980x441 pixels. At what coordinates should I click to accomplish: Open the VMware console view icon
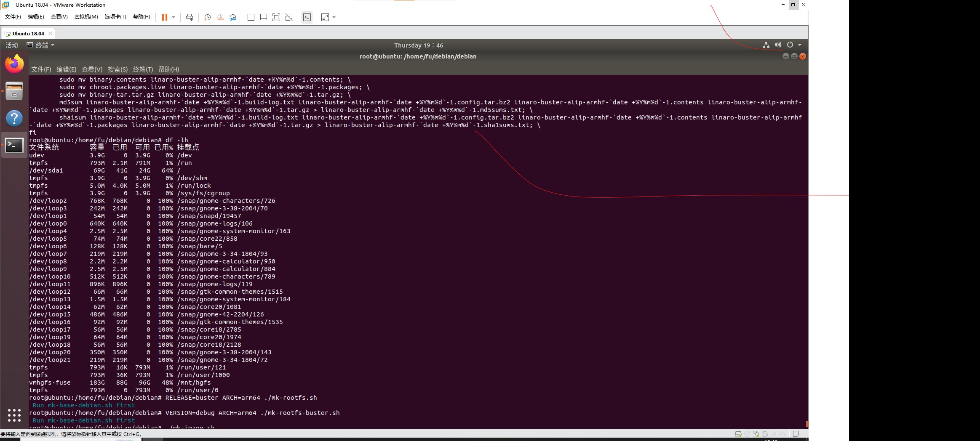(x=307, y=17)
